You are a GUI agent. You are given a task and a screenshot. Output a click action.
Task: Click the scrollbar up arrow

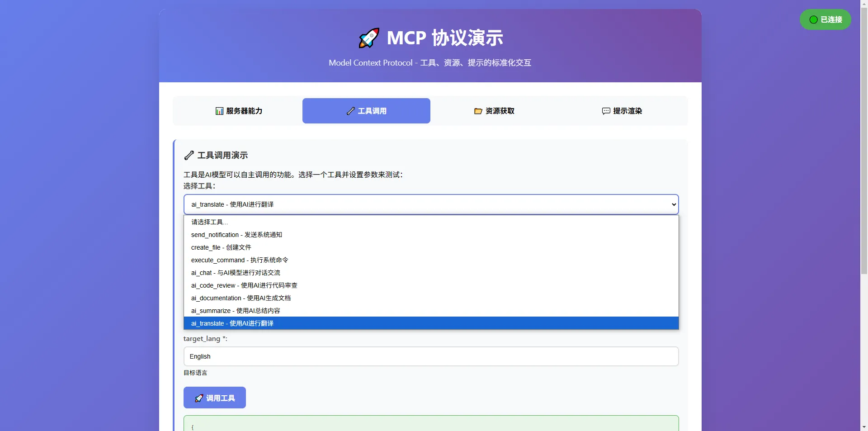click(864, 4)
